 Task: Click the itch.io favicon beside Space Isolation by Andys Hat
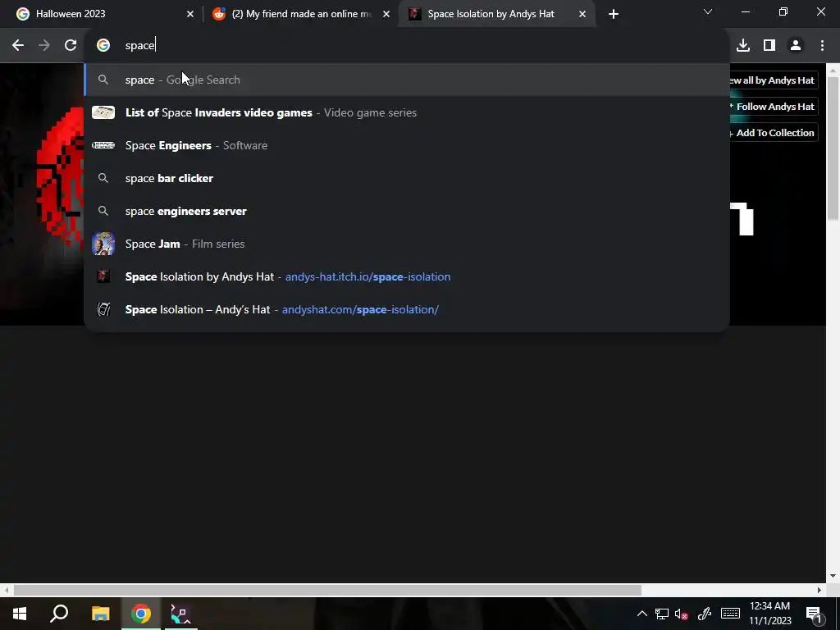103,276
